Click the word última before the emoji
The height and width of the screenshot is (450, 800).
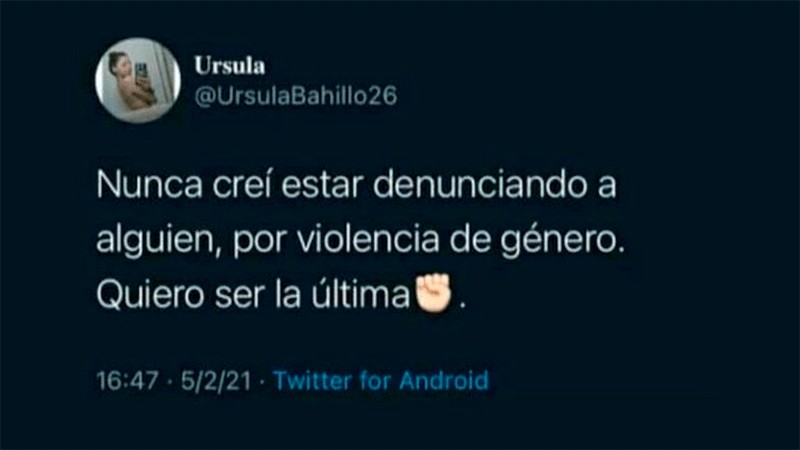tap(361, 293)
